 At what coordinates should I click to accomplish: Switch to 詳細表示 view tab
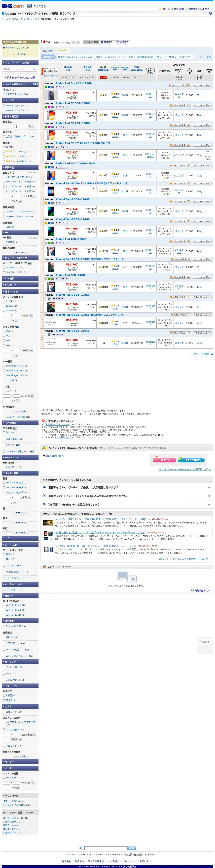[122, 42]
